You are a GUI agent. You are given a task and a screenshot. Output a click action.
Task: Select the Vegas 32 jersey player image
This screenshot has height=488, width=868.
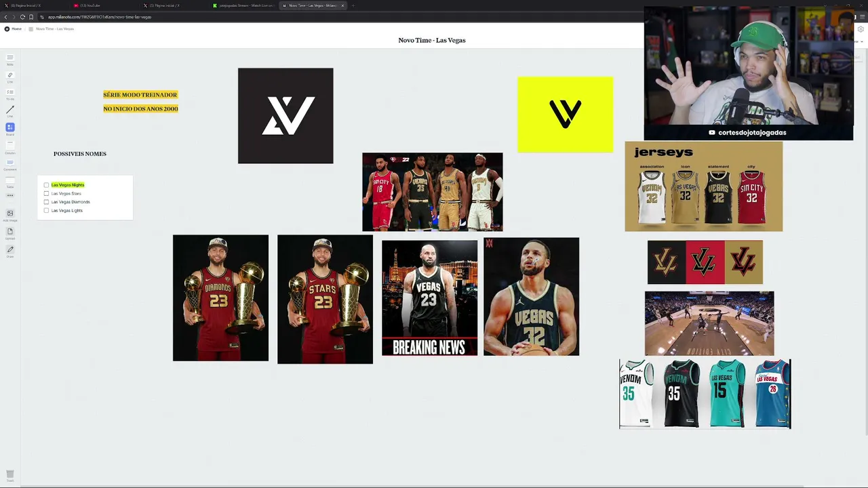click(531, 296)
